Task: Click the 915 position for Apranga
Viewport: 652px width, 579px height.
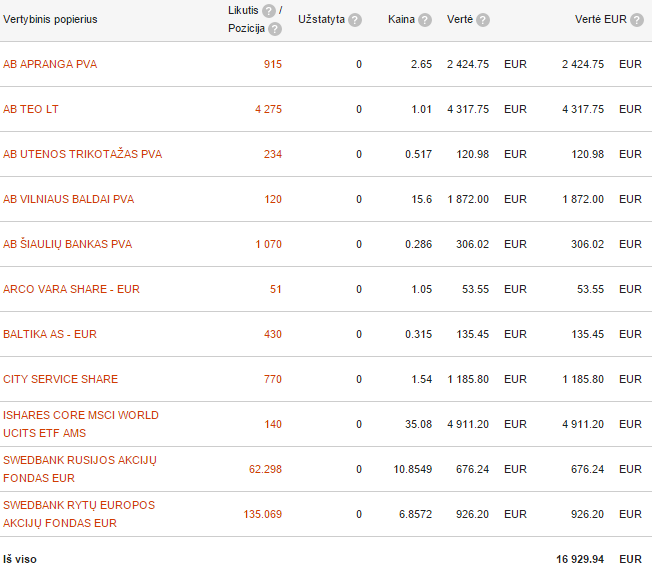Action: click(273, 64)
